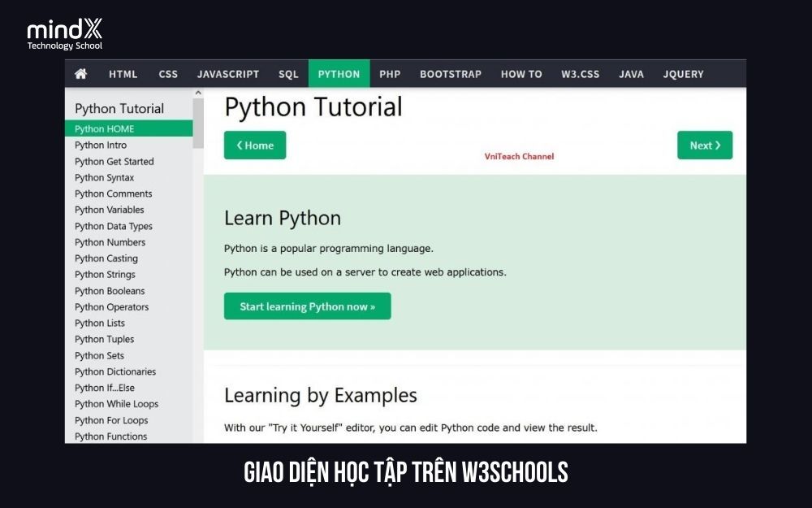This screenshot has width=812, height=508.
Task: Open the JAVASCRIPT navigation tab
Action: coord(228,74)
